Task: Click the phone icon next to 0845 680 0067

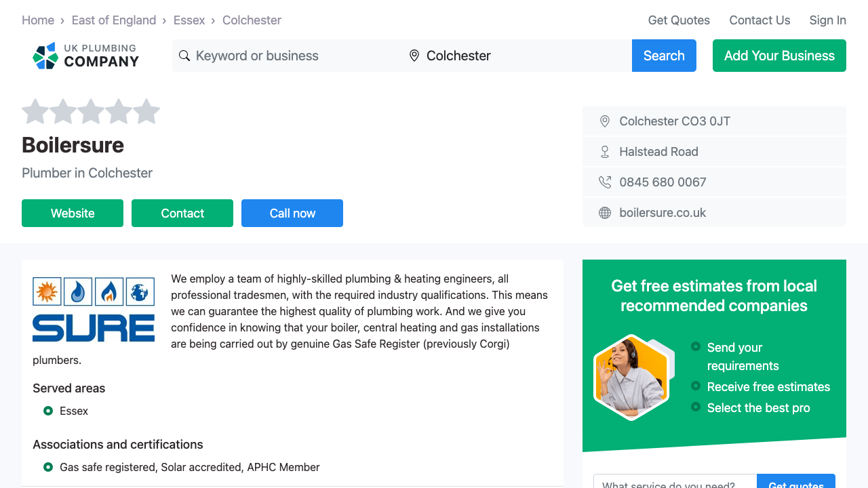Action: (604, 182)
